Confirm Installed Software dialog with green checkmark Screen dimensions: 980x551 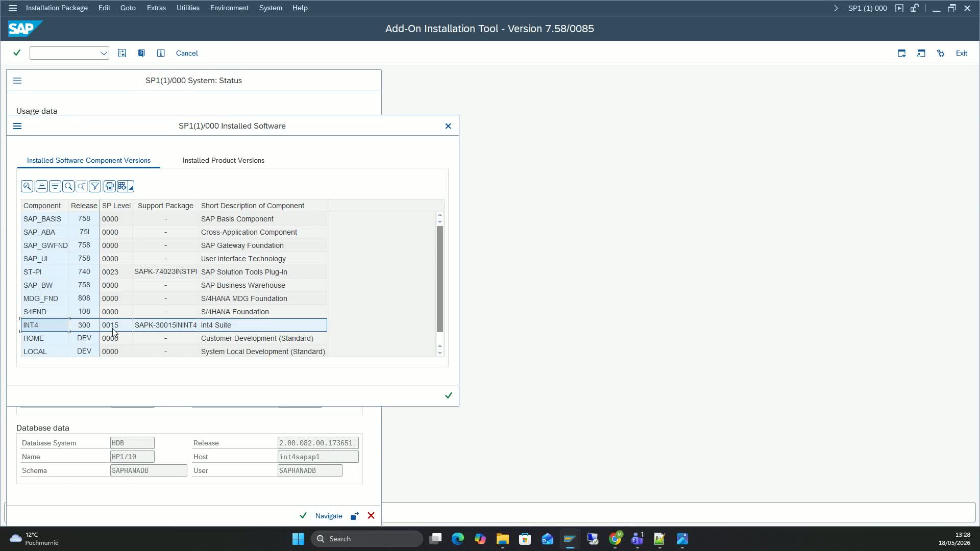coord(449,395)
